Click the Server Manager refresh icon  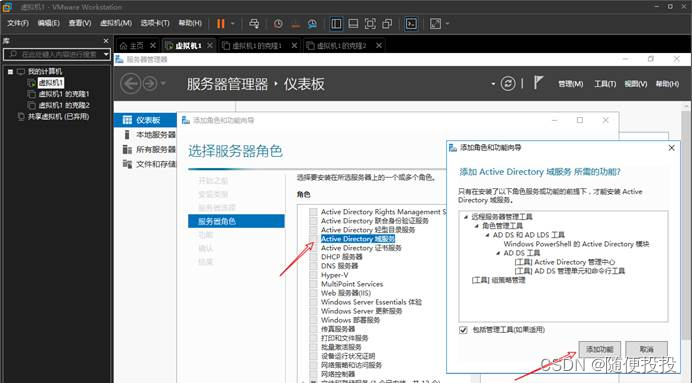point(508,83)
